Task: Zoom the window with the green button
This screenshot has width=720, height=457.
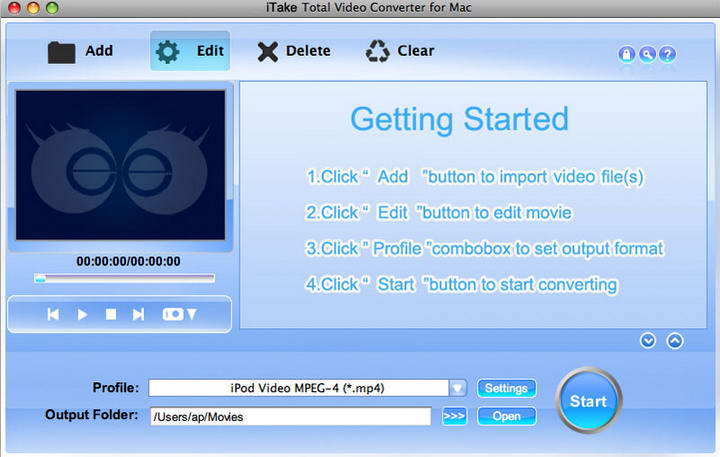Action: [52, 7]
